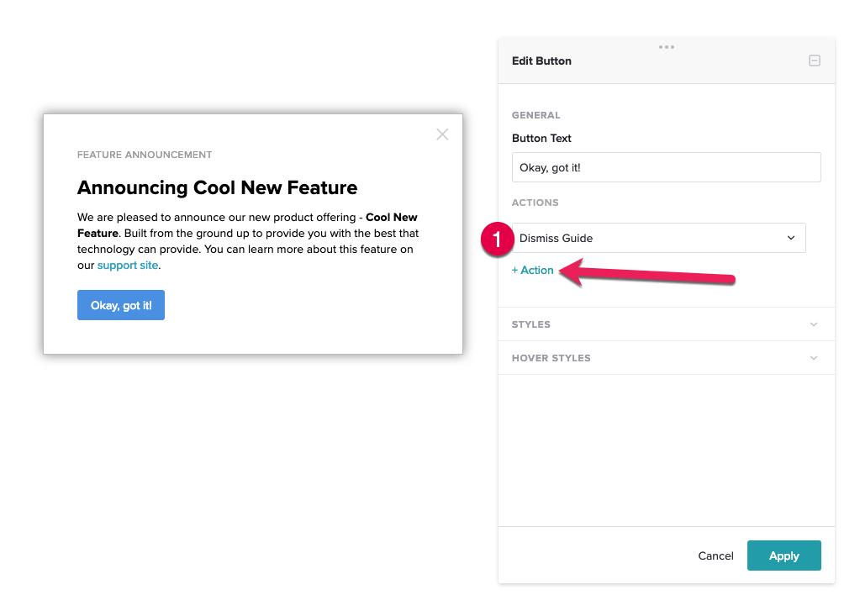Expand the Hover Styles section
The width and height of the screenshot is (860, 616).
(x=667, y=358)
